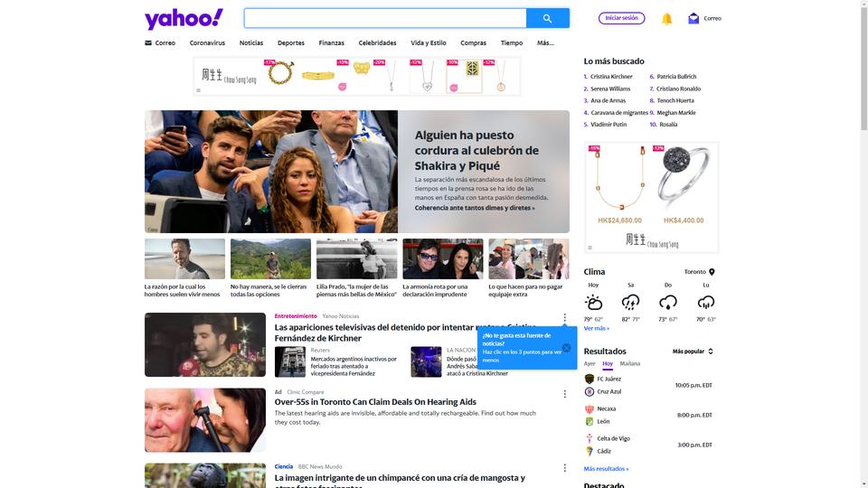The height and width of the screenshot is (488, 868).
Task: Click the Celta de Vigo team crest
Action: (589, 439)
